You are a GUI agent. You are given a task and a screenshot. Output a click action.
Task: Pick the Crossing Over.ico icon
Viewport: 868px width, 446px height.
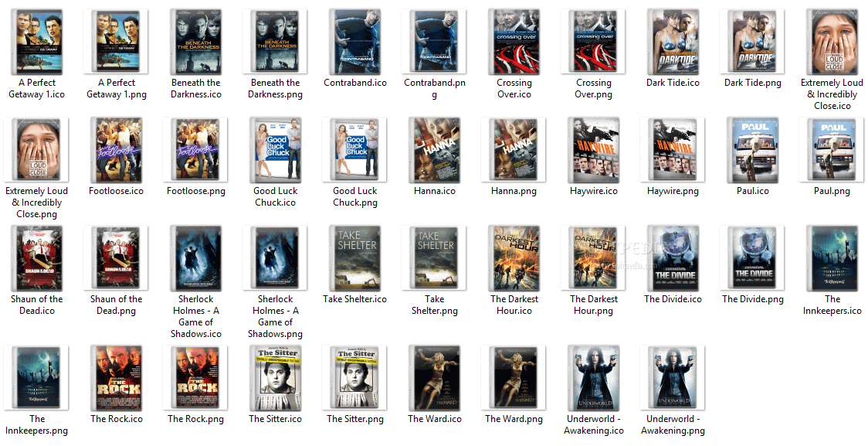tap(514, 42)
